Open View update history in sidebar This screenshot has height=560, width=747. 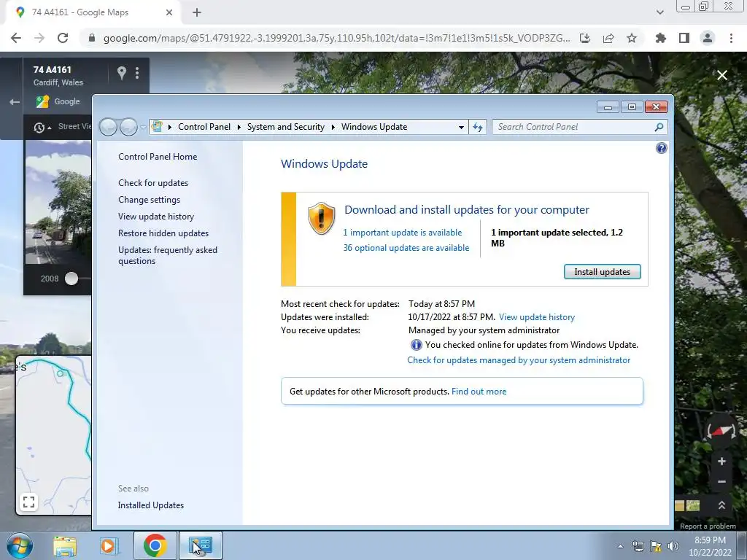point(156,216)
